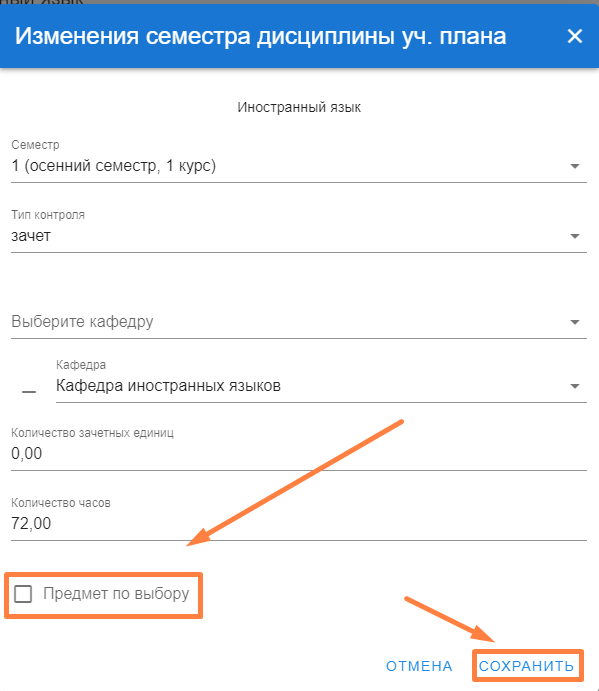
Task: Focus the Количество зачетных единиц field
Action: click(299, 454)
